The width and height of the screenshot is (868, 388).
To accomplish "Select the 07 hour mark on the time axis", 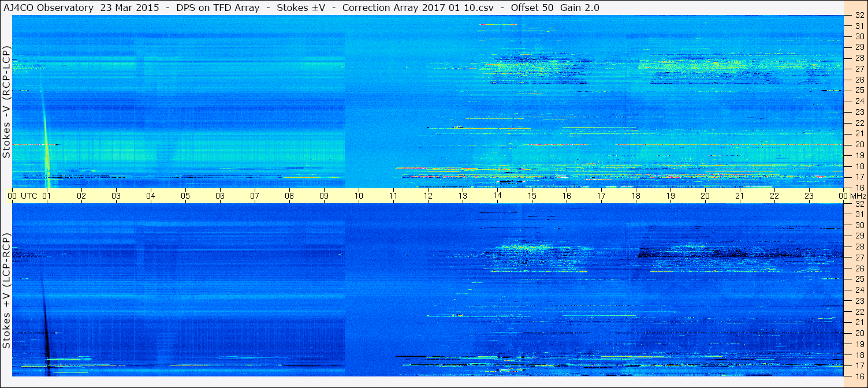I will click(x=255, y=196).
